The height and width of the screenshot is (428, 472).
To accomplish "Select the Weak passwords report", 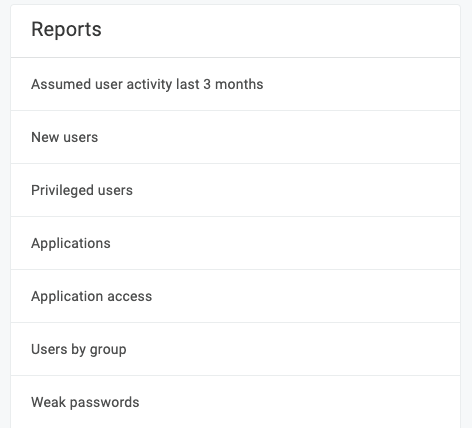I will tap(235, 402).
